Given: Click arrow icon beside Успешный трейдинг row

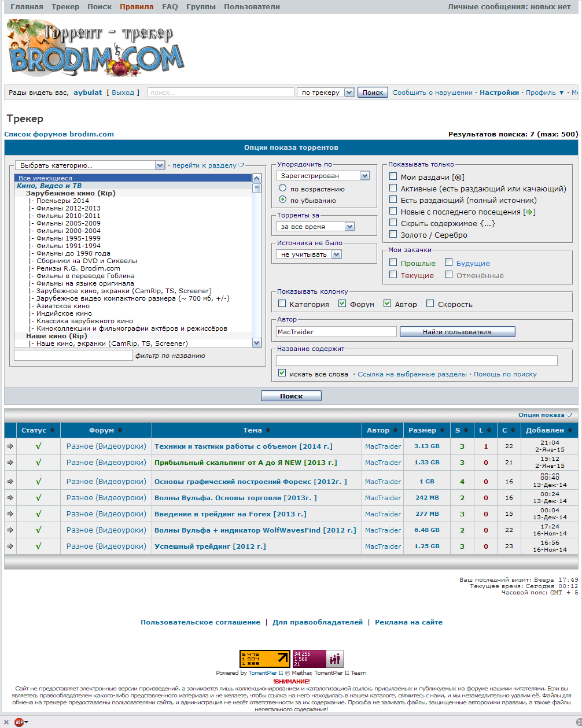Looking at the screenshot, I should tap(10, 546).
